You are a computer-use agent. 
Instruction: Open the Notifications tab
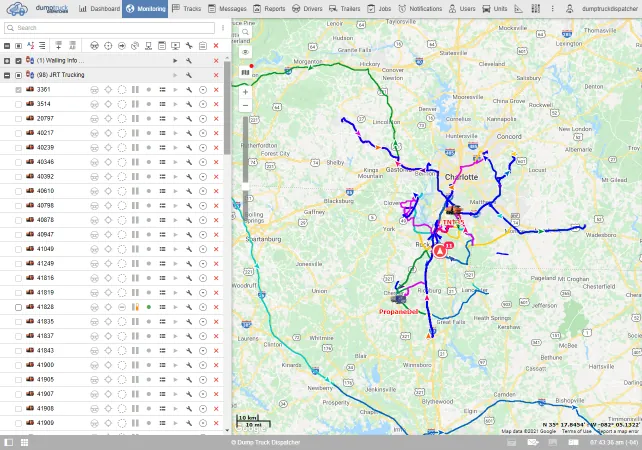420,9
